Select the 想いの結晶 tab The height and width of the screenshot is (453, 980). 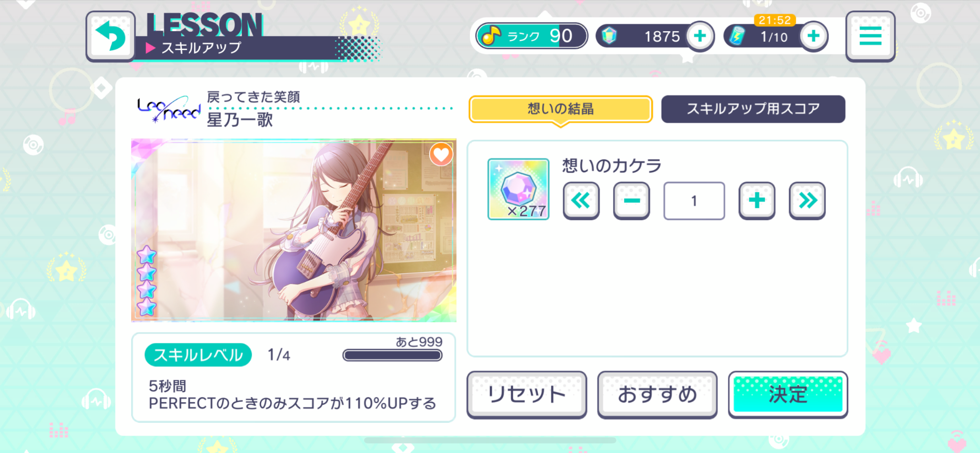click(x=560, y=109)
